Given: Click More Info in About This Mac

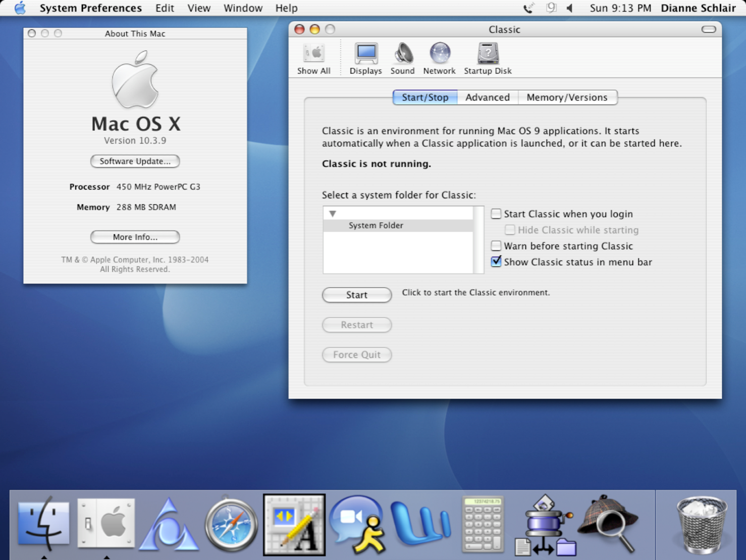Looking at the screenshot, I should pyautogui.click(x=135, y=237).
